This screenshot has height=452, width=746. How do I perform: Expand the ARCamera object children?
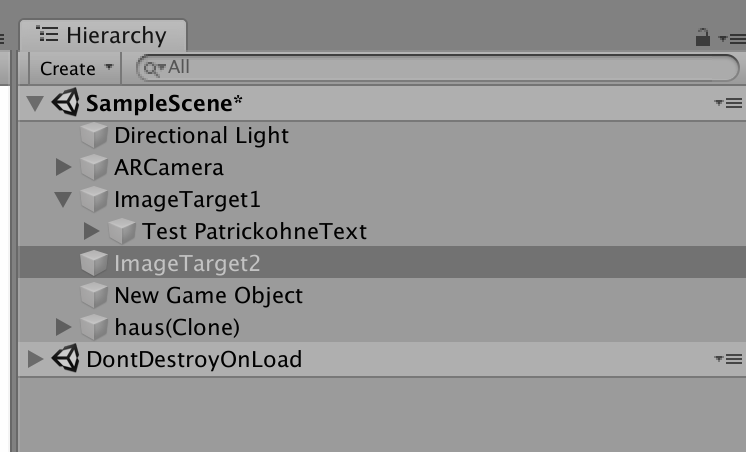(x=64, y=168)
